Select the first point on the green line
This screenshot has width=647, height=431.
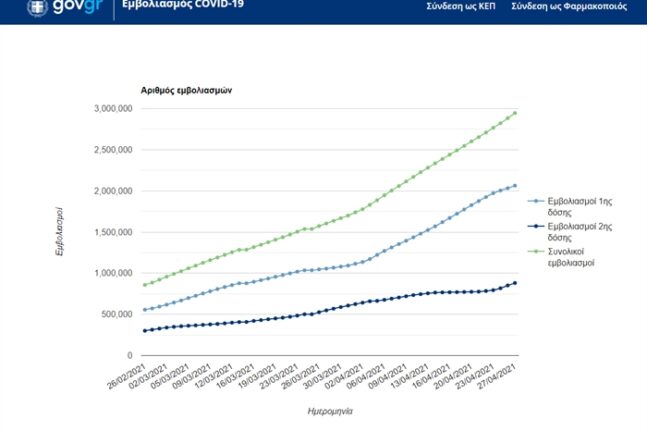[146, 285]
